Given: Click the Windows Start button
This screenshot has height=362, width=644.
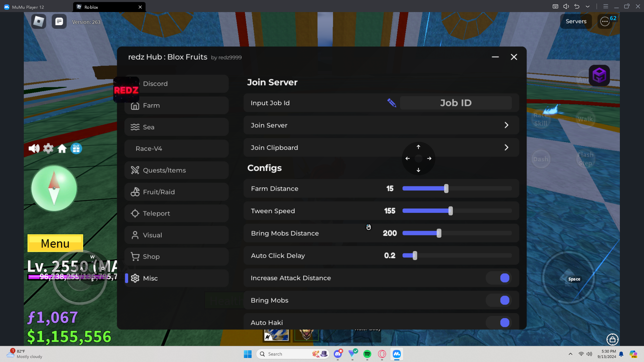Looking at the screenshot, I should 248,354.
